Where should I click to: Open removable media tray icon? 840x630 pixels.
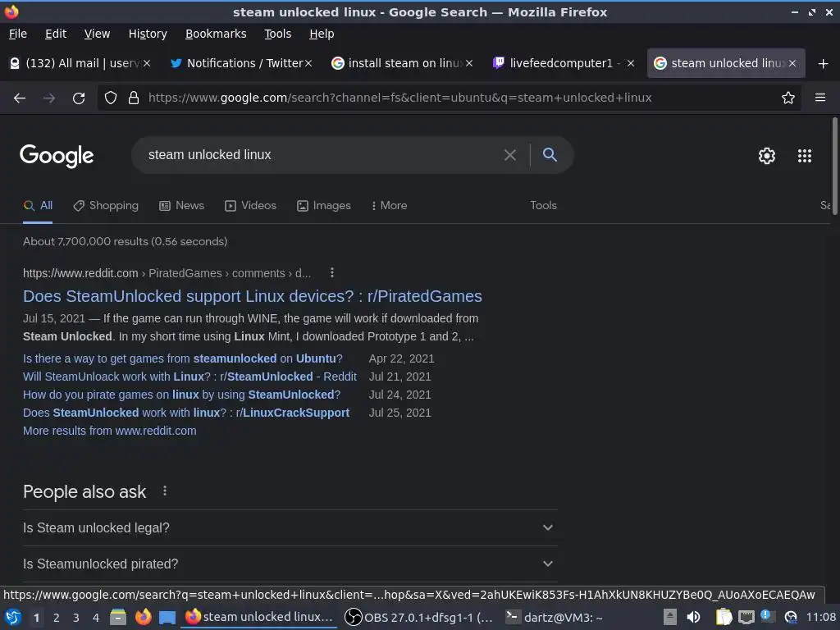tap(669, 618)
